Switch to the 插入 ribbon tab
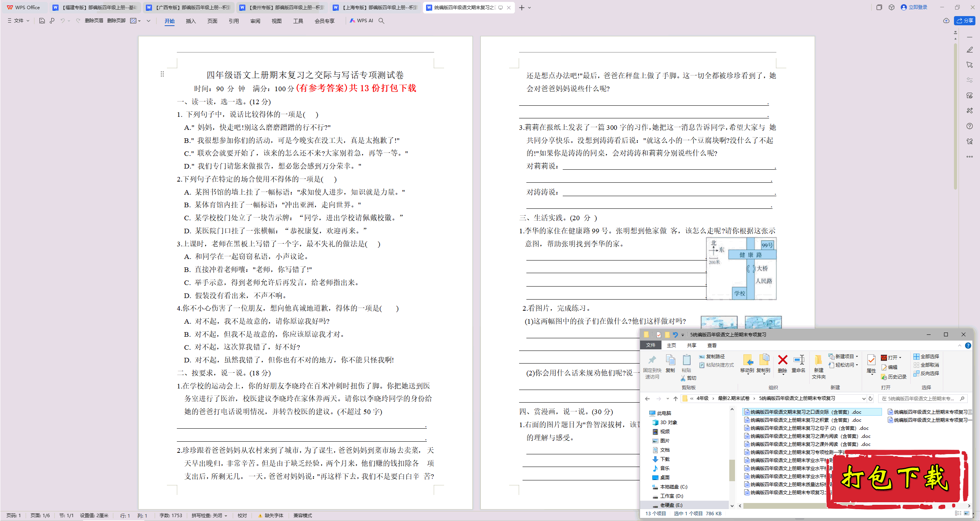 click(x=191, y=21)
